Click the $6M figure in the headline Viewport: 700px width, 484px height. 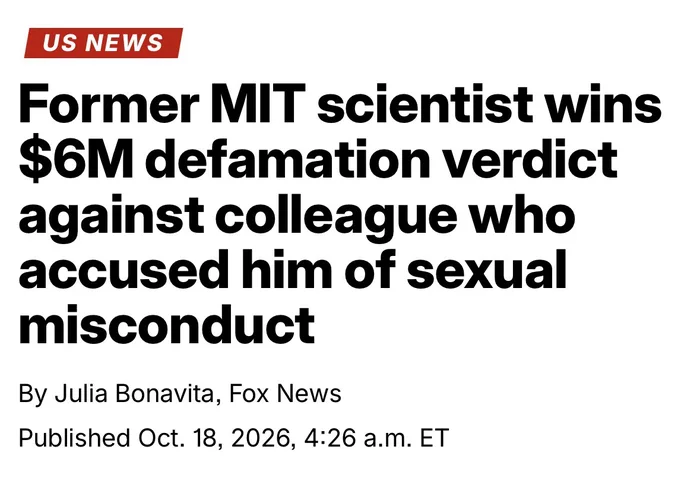coord(76,159)
